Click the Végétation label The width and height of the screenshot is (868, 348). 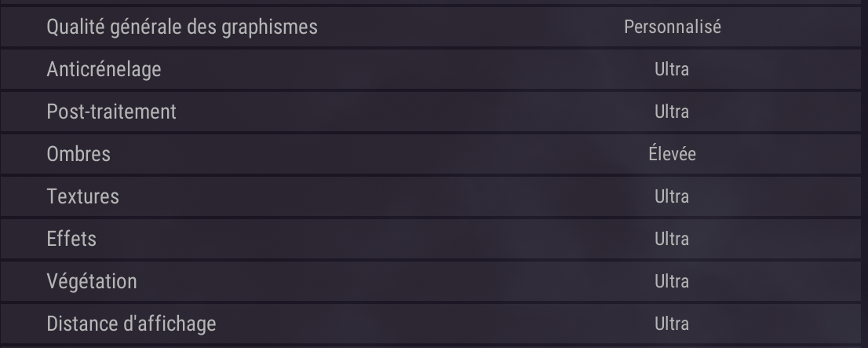(92, 281)
